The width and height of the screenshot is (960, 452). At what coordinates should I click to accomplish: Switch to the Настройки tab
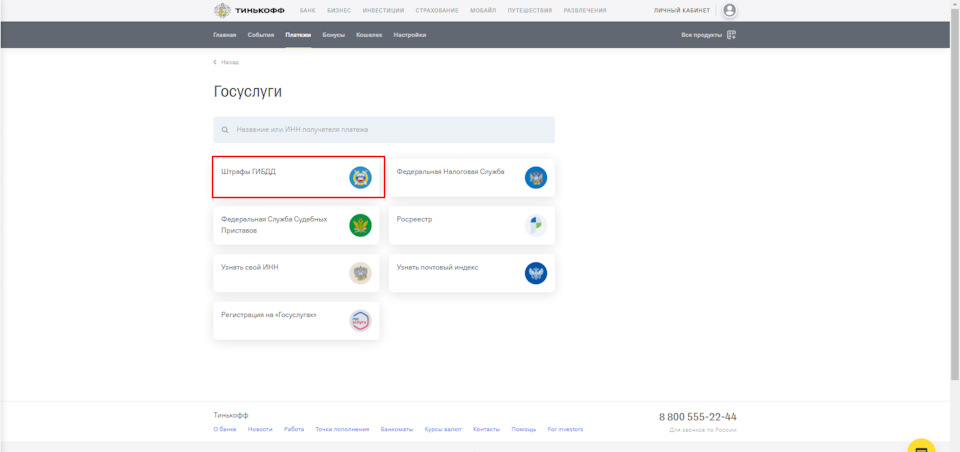[410, 35]
